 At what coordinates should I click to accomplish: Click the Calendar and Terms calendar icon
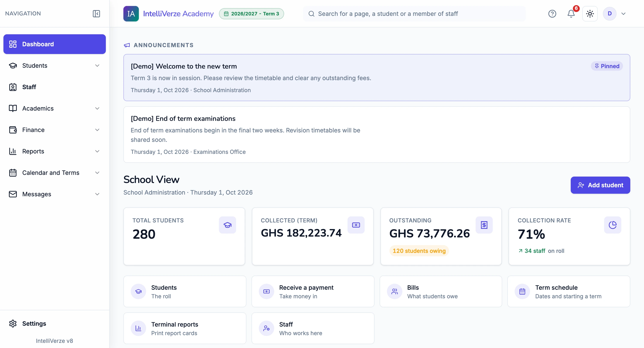point(13,173)
